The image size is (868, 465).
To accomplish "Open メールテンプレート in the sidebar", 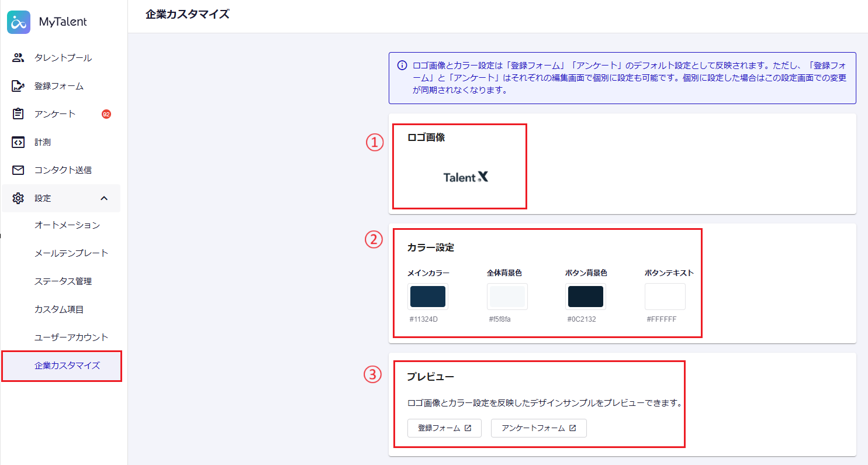I will [71, 253].
